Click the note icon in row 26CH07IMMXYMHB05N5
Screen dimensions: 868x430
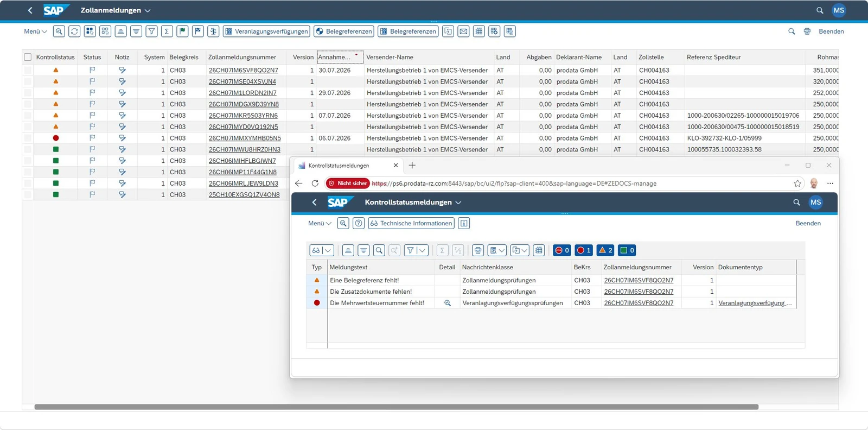point(122,138)
